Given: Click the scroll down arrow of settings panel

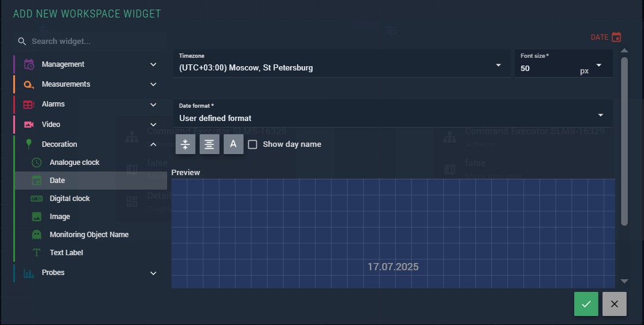Looking at the screenshot, I should (x=624, y=281).
